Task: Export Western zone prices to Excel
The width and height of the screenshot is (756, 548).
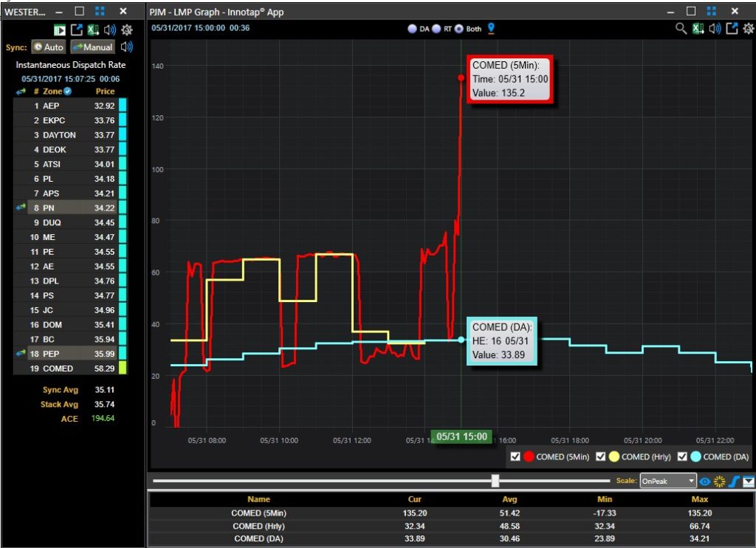Action: [93, 30]
